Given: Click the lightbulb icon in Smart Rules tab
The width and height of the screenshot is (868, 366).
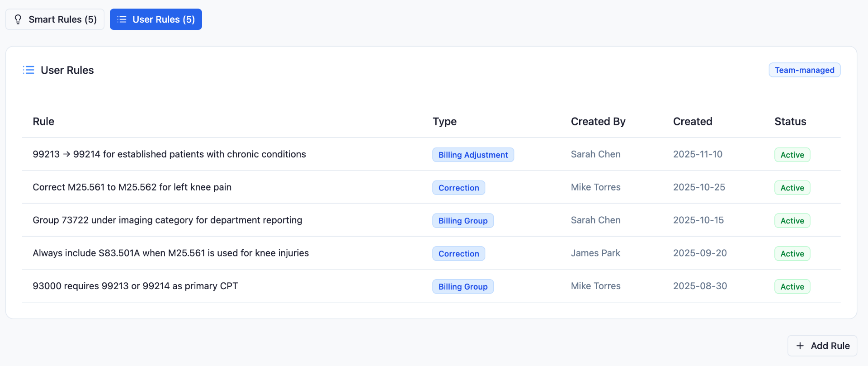Looking at the screenshot, I should coord(18,19).
